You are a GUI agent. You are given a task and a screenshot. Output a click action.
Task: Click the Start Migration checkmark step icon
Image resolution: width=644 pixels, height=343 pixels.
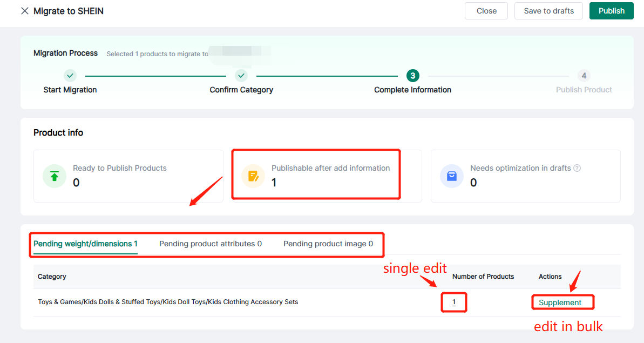pos(70,76)
